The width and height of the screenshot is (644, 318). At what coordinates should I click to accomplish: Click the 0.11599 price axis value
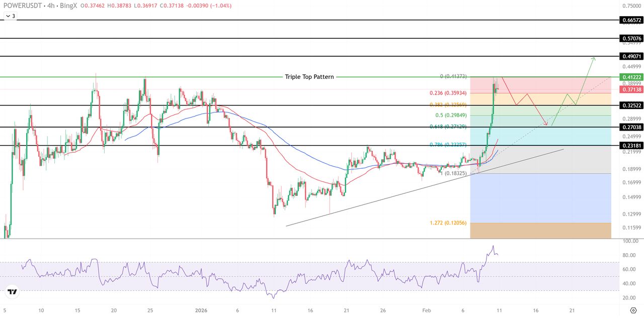631,228
